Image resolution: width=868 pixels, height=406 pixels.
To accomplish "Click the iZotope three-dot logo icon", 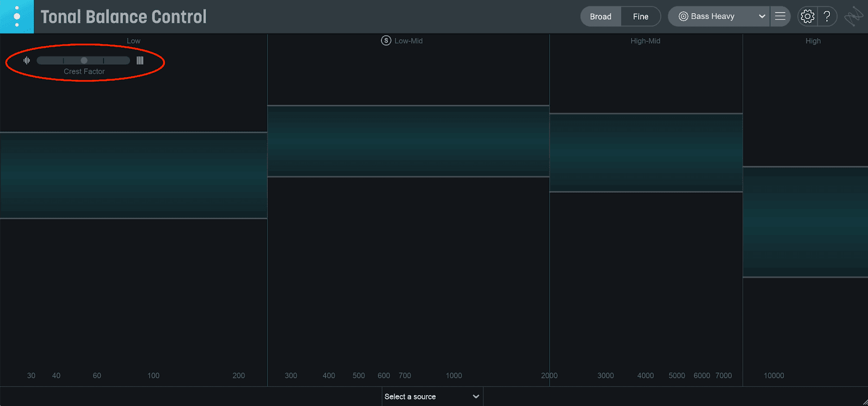I will point(17,16).
